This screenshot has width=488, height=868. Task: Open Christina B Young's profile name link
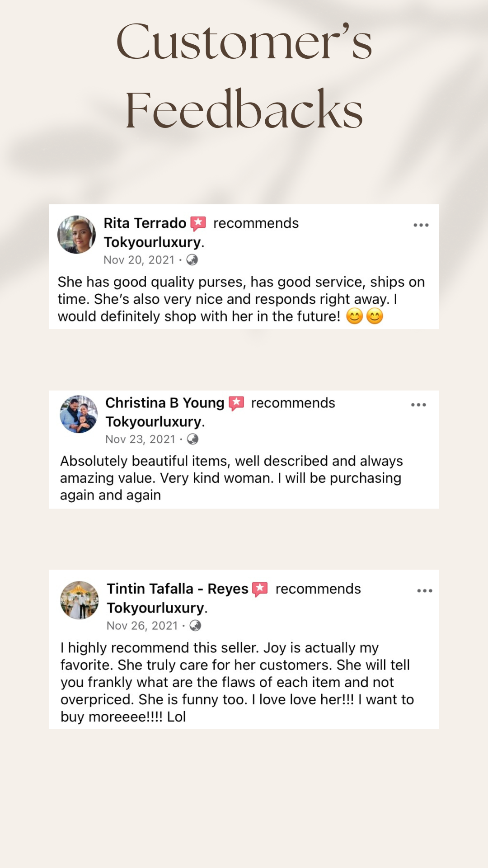click(x=164, y=403)
